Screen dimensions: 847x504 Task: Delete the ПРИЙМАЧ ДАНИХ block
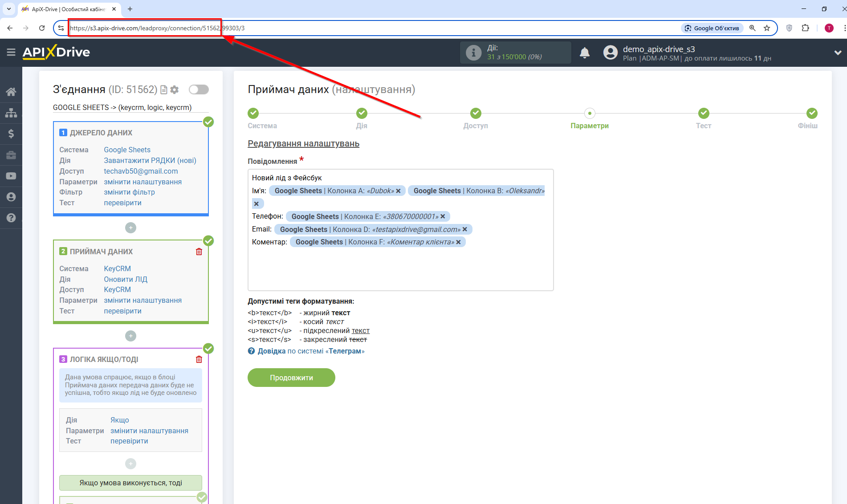tap(199, 252)
